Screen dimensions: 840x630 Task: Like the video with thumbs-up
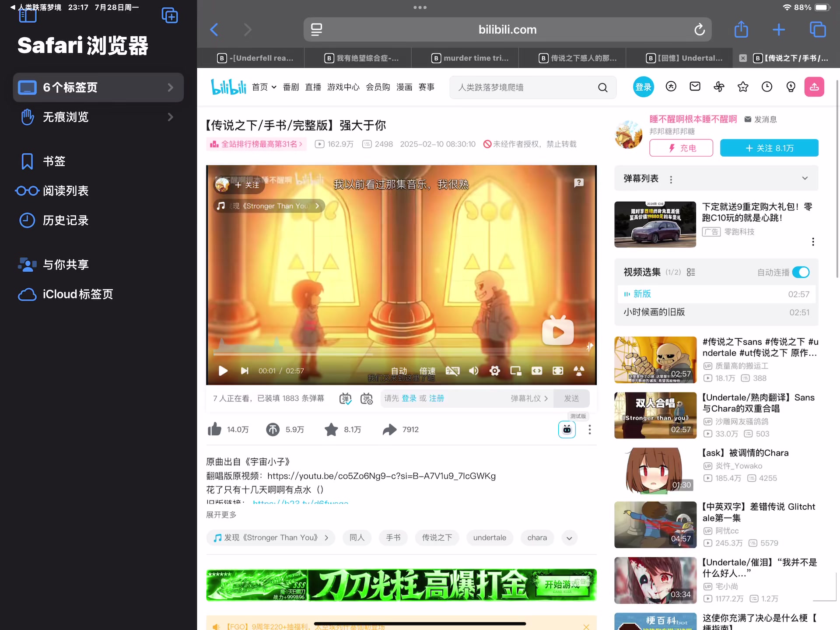pyautogui.click(x=214, y=429)
